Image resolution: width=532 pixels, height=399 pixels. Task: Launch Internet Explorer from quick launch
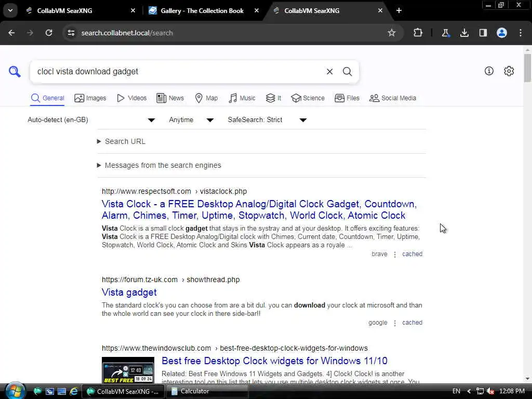point(74,391)
